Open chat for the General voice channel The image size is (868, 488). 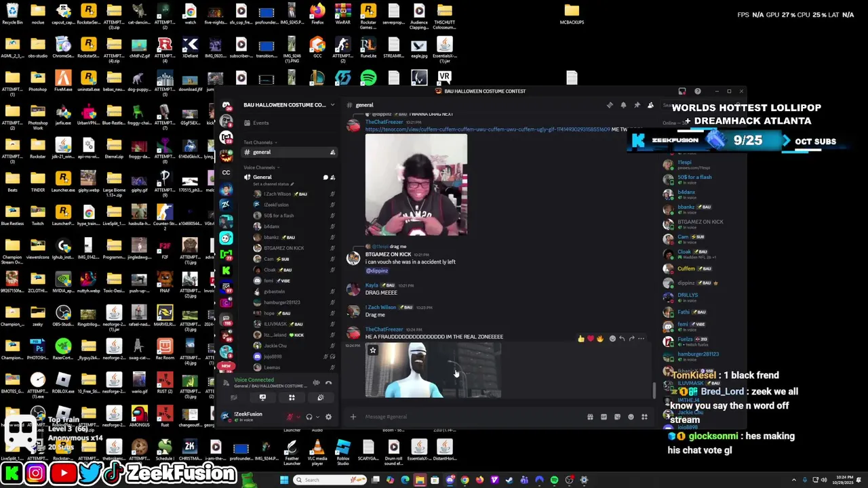(325, 178)
